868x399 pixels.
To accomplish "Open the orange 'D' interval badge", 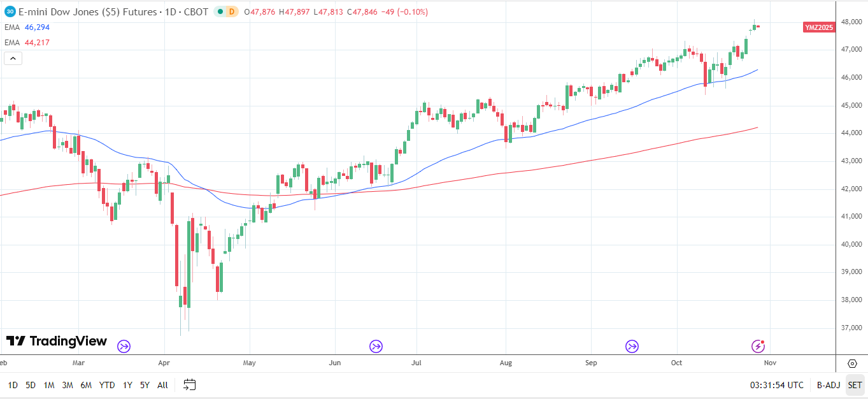I will 232,11.
